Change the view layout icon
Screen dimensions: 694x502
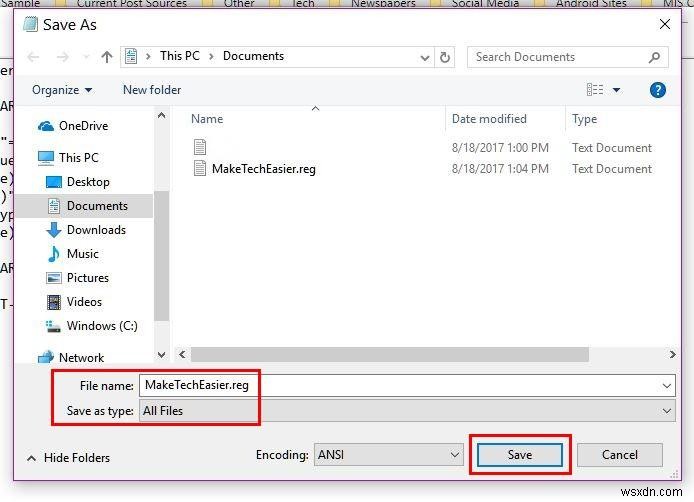[595, 90]
